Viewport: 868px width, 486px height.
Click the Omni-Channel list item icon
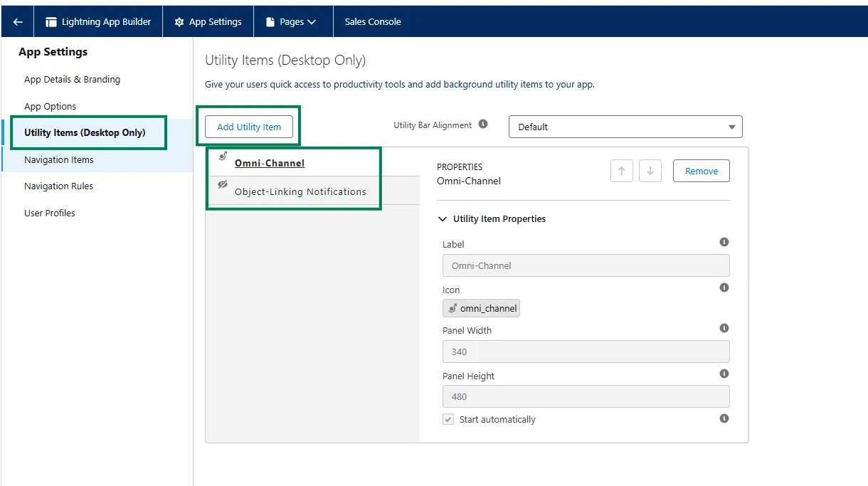point(223,156)
